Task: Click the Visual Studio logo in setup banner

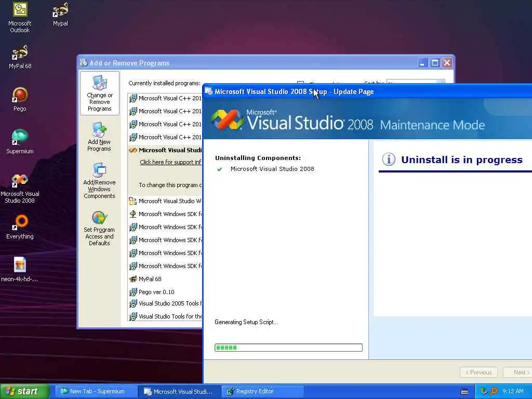Action: pyautogui.click(x=227, y=119)
